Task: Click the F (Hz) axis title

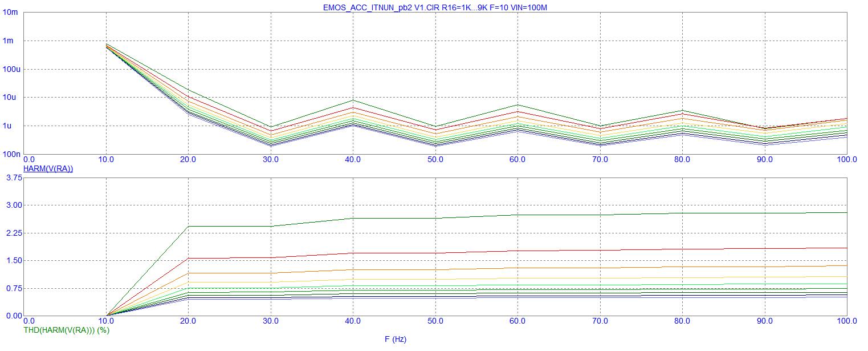Action: tap(396, 339)
